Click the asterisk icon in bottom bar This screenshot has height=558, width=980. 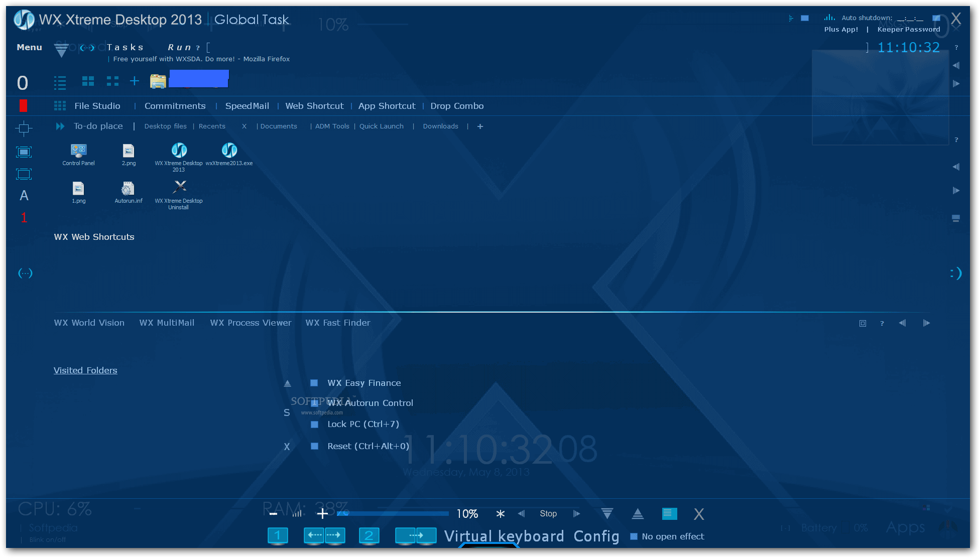(500, 514)
